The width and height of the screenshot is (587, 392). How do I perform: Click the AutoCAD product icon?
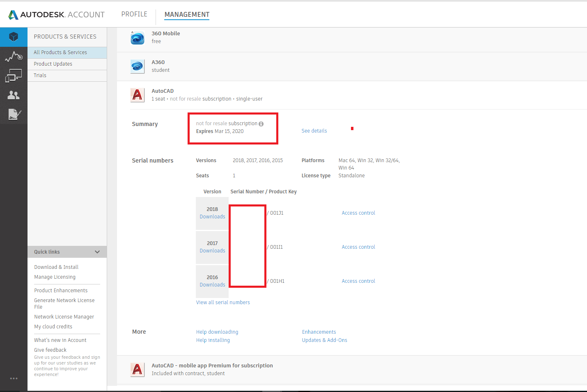click(x=137, y=95)
